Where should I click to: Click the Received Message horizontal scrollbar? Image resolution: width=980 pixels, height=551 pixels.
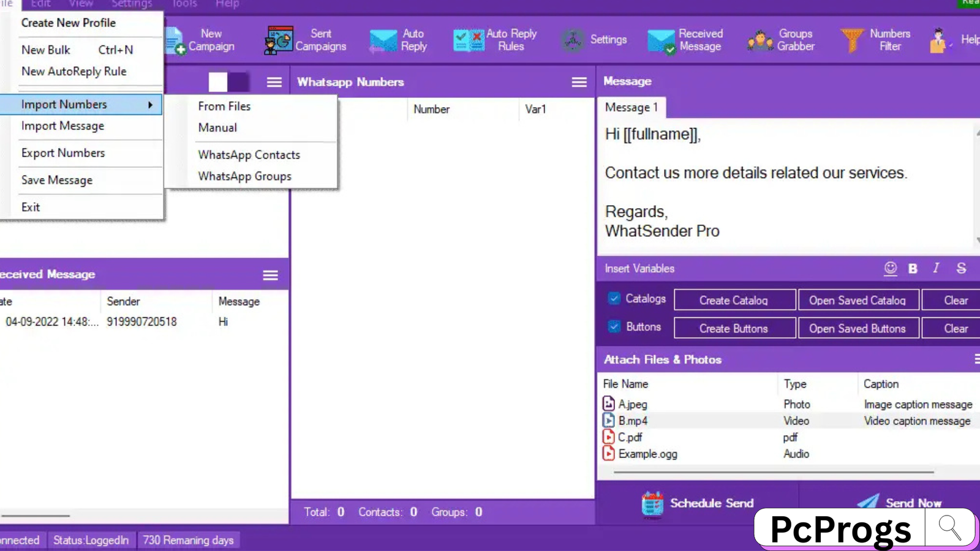(x=35, y=515)
